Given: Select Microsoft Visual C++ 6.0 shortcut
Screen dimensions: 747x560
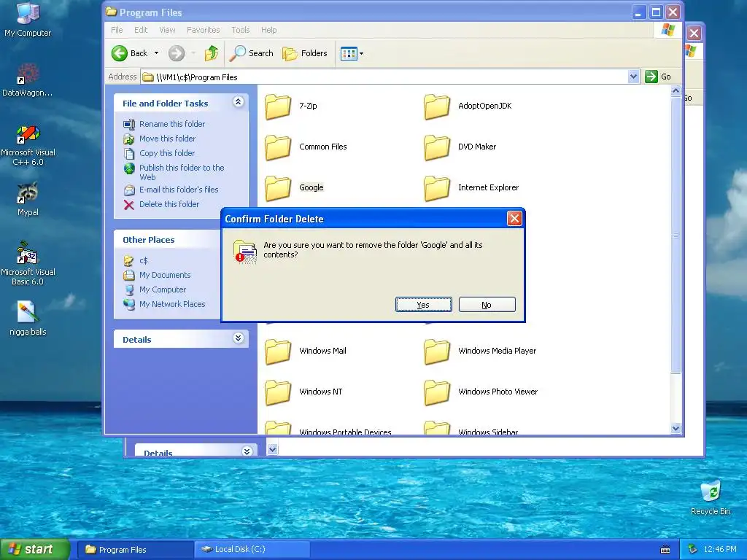Looking at the screenshot, I should click(28, 134).
